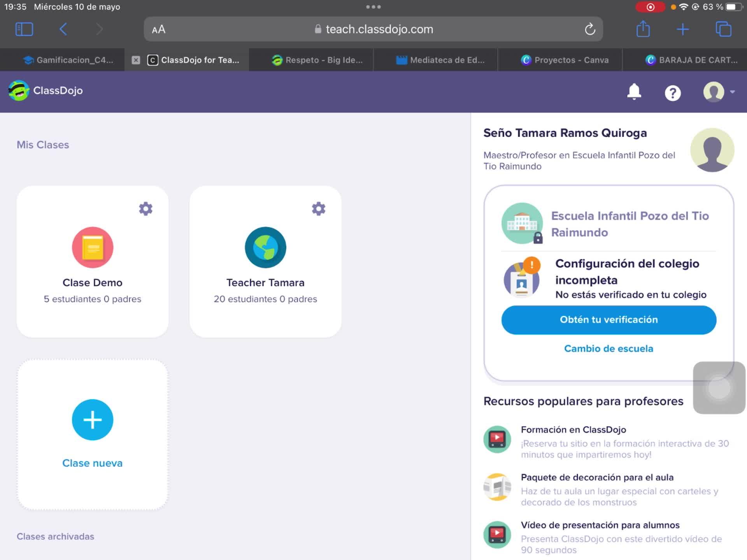Screen dimensions: 747x560
Task: Open settings gear for Clase Demo
Action: pos(146,209)
